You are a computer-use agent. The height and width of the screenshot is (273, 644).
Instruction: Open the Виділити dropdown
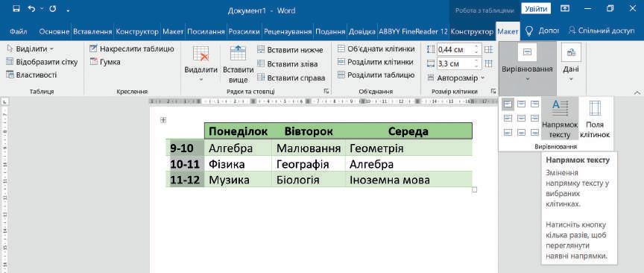(31, 49)
